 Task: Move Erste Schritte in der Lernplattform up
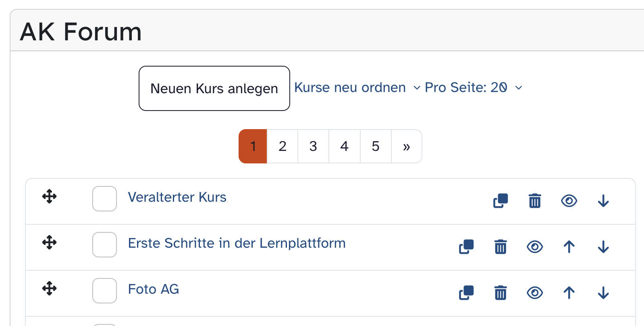tap(569, 247)
